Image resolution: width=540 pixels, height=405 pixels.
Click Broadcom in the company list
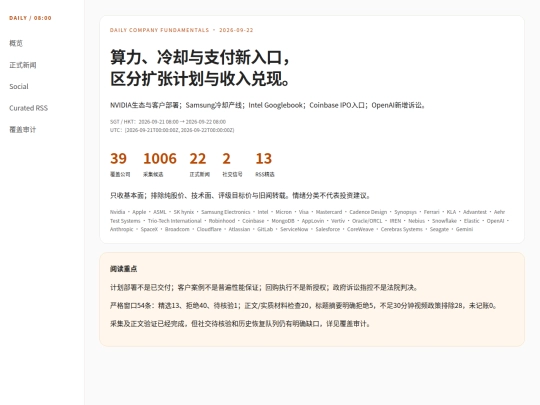coord(177,229)
